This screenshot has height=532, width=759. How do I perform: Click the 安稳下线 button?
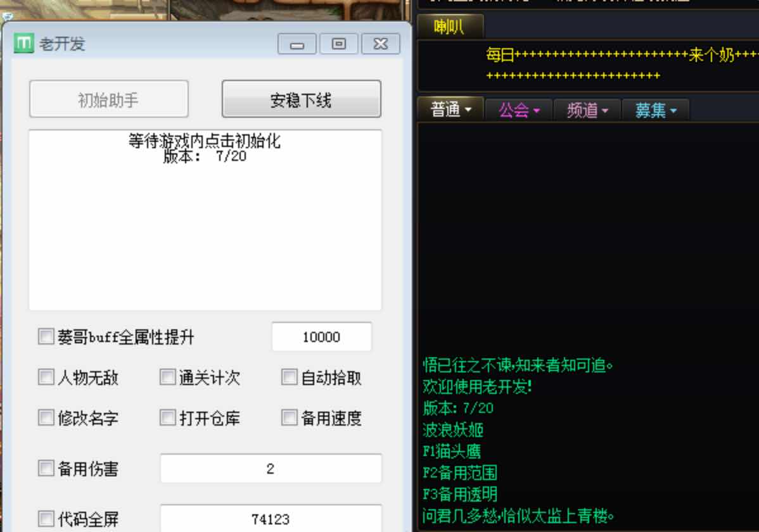pyautogui.click(x=301, y=99)
